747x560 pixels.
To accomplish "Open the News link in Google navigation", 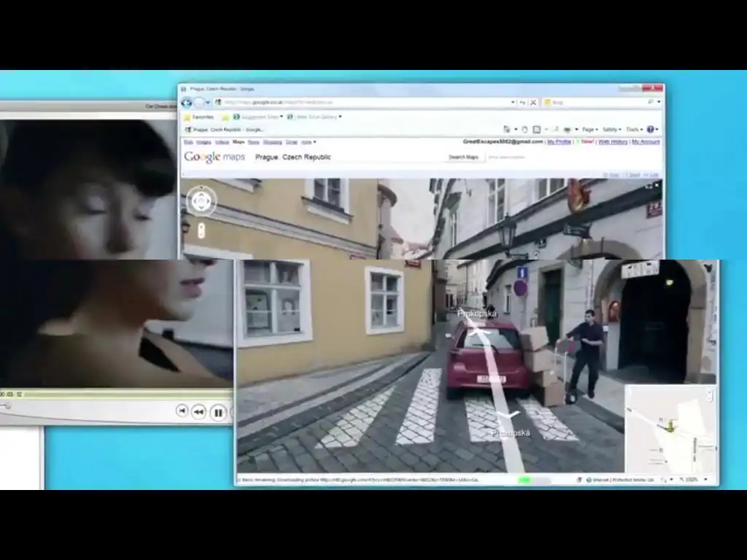I will point(253,142).
